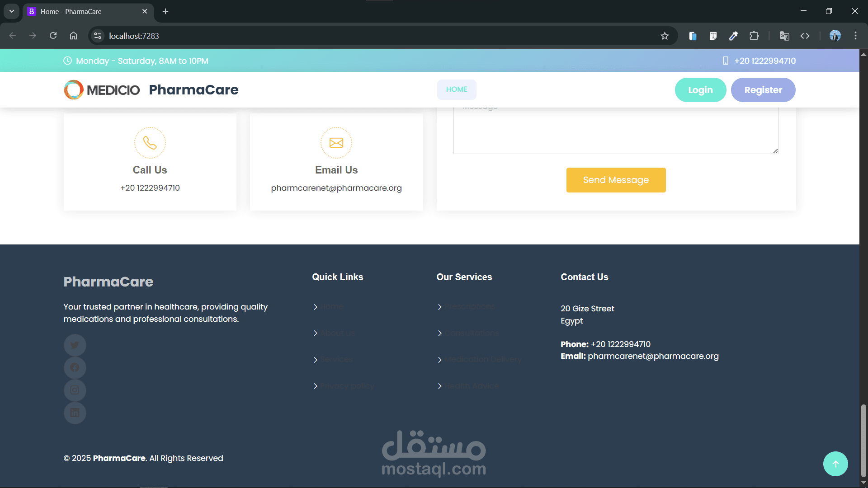868x488 pixels.
Task: View site information icon in address bar
Action: coord(98,36)
